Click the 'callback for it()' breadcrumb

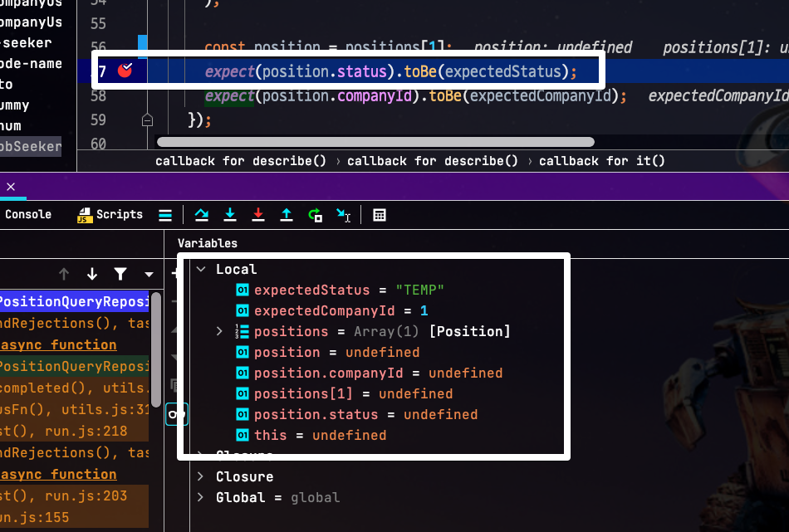(x=602, y=161)
